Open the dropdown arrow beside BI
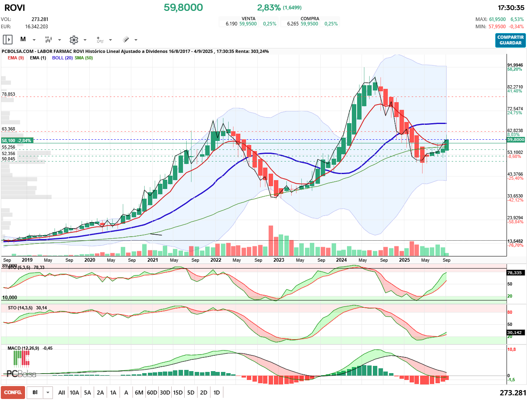The height and width of the screenshot is (401, 532). (48, 393)
